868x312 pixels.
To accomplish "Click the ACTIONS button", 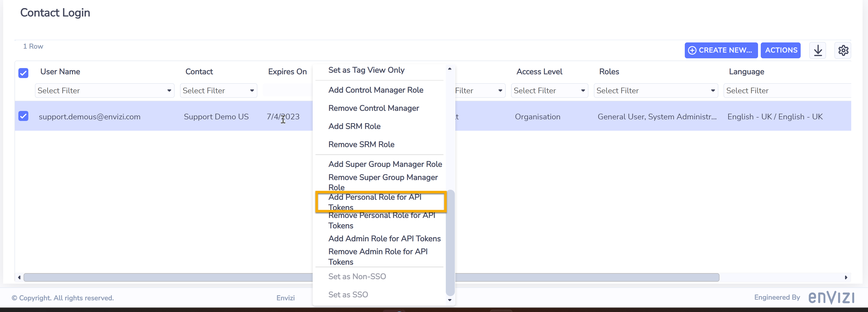I will tap(780, 50).
